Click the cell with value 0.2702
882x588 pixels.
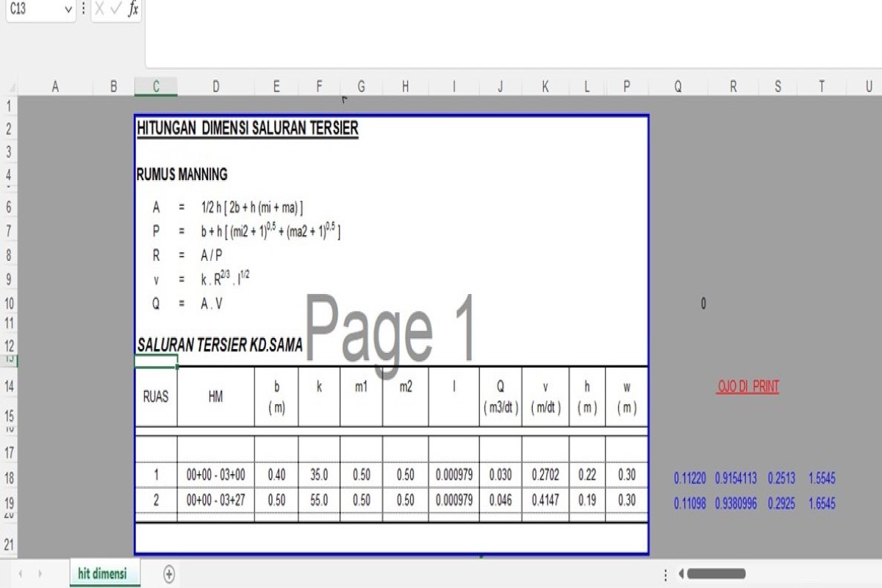click(x=545, y=476)
